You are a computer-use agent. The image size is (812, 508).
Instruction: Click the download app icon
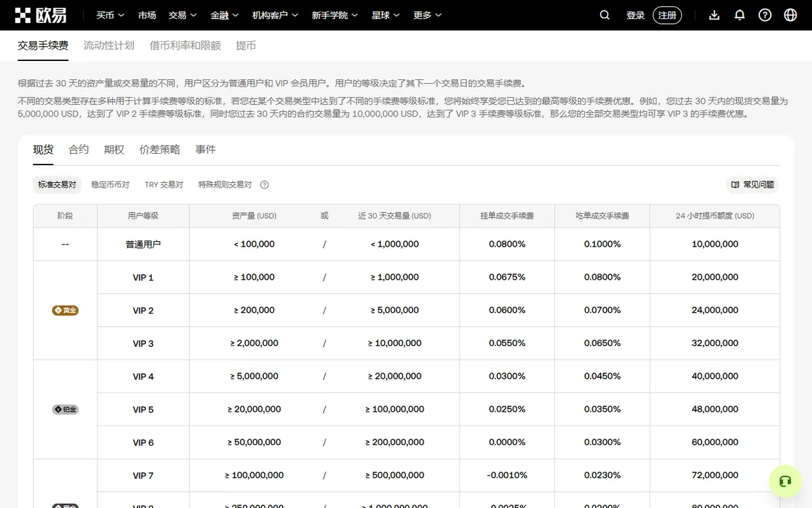click(x=714, y=15)
